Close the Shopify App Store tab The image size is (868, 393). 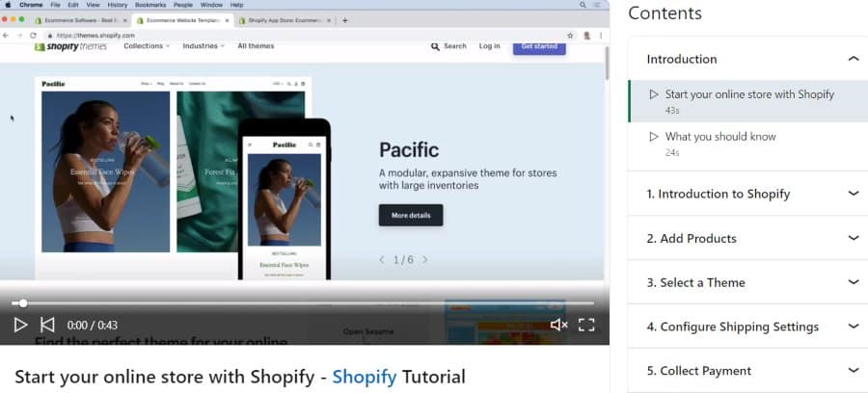(329, 20)
